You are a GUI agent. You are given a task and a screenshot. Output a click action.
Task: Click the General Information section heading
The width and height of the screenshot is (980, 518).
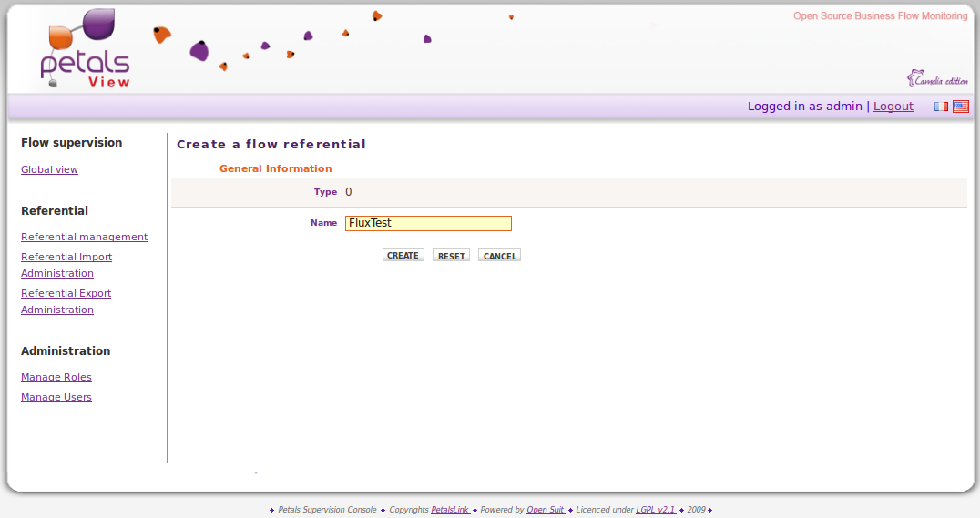pos(275,168)
